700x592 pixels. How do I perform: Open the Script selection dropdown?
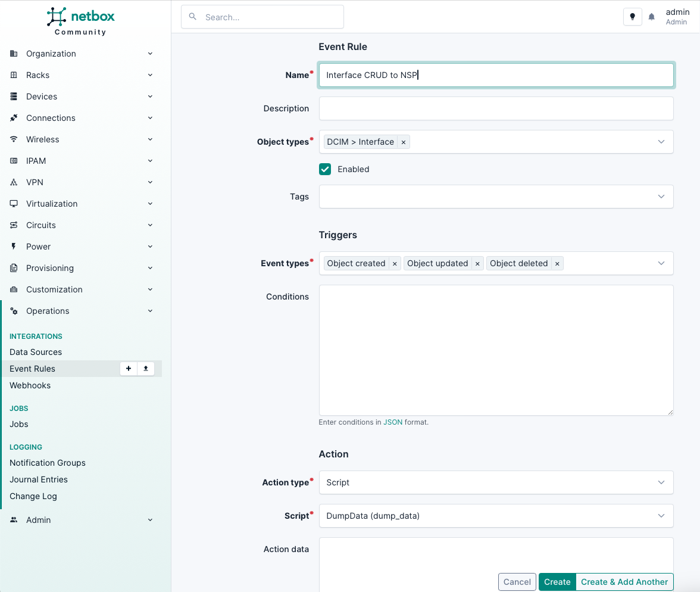pyautogui.click(x=496, y=516)
